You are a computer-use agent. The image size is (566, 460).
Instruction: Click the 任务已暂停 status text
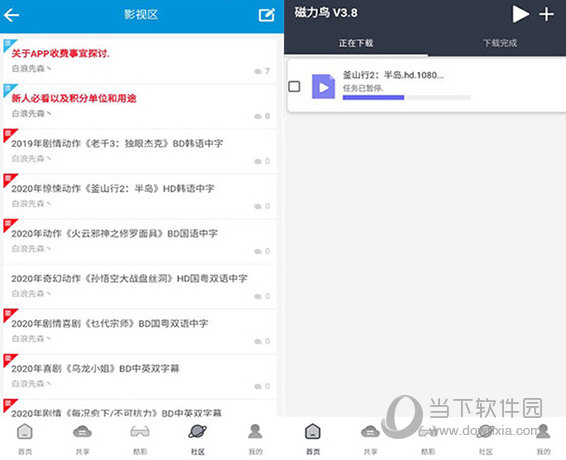tap(363, 88)
